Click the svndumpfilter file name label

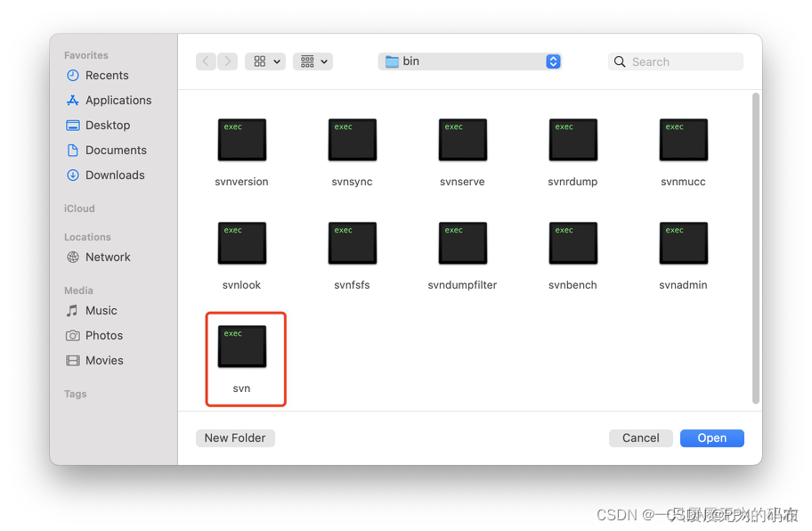(x=462, y=285)
